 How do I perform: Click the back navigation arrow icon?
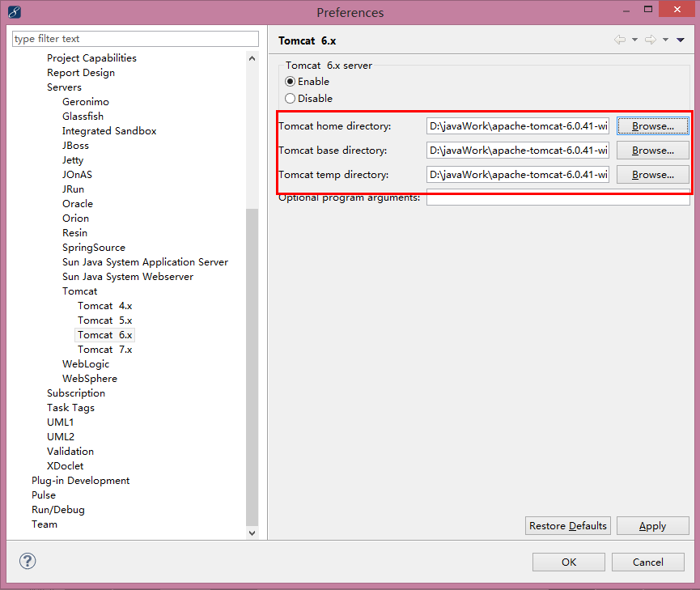(x=620, y=40)
